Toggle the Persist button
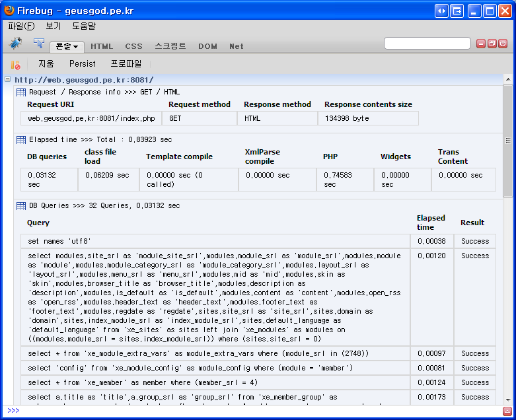The height and width of the screenshot is (420, 516). [x=83, y=63]
